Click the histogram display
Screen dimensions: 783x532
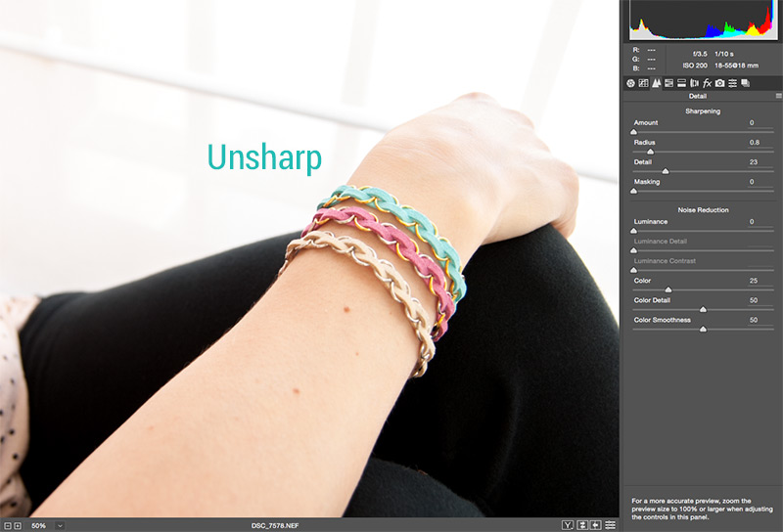[x=703, y=19]
